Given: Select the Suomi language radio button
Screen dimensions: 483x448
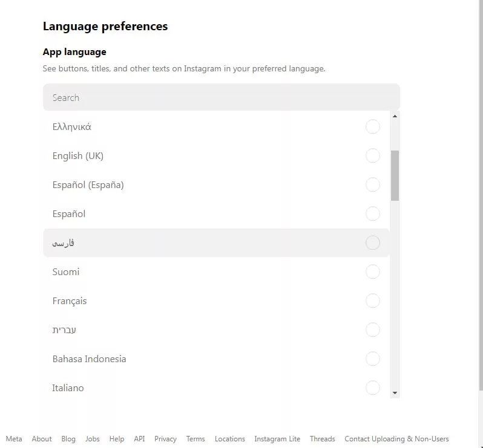Looking at the screenshot, I should 373,272.
